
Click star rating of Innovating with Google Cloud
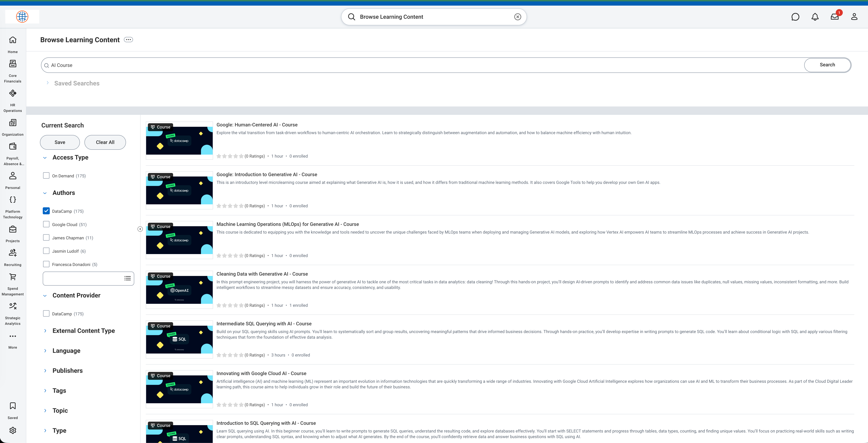(x=230, y=405)
